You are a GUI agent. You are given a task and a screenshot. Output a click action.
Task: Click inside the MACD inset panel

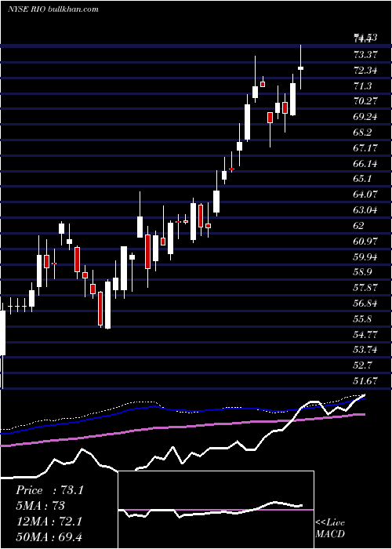(216, 510)
